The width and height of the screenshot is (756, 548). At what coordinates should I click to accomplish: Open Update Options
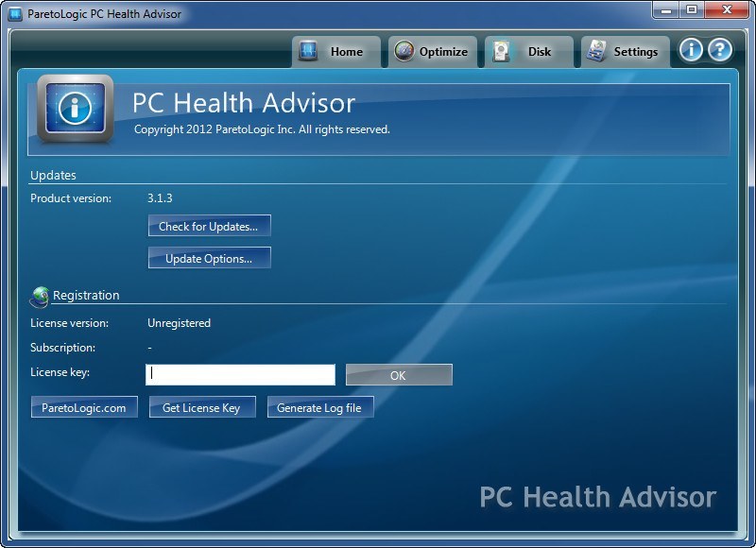point(209,258)
